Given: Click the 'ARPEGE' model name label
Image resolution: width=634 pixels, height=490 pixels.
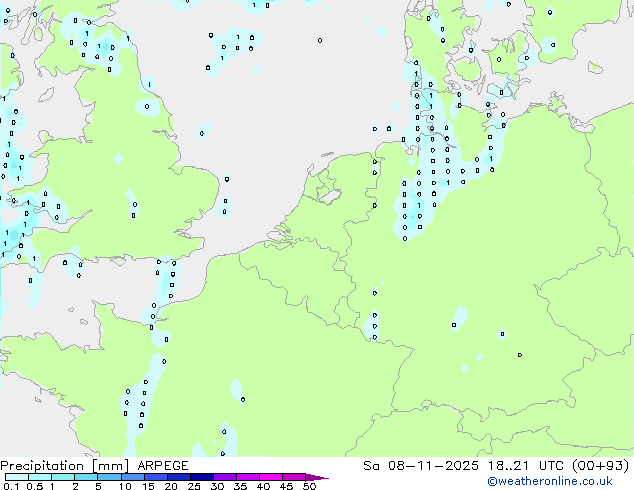Looking at the screenshot, I should [x=163, y=466].
